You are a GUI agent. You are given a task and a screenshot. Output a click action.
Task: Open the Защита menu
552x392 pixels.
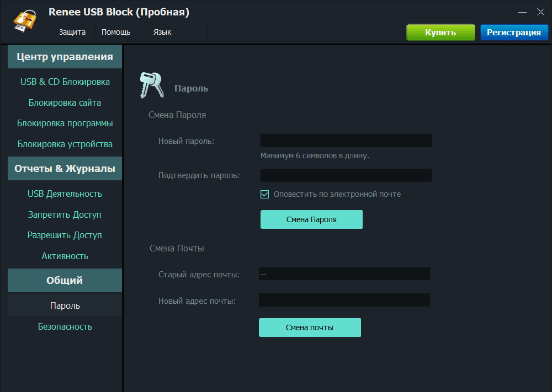pyautogui.click(x=72, y=32)
